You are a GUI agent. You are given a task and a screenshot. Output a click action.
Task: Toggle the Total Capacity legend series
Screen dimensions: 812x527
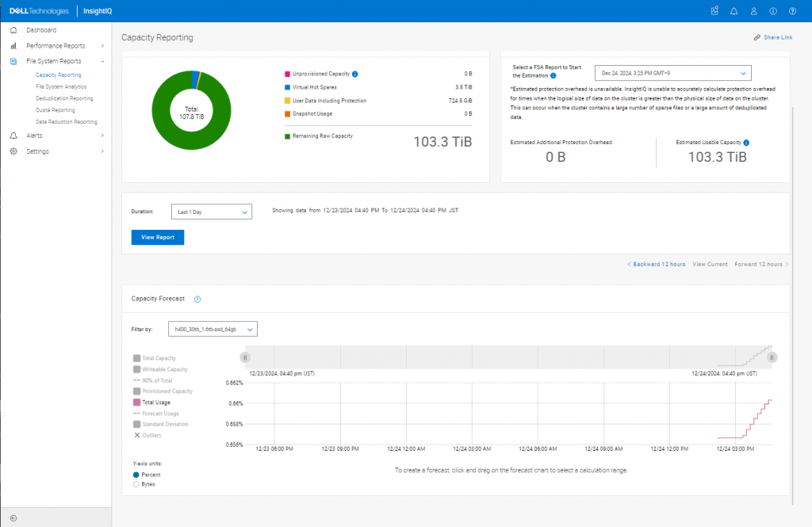137,358
